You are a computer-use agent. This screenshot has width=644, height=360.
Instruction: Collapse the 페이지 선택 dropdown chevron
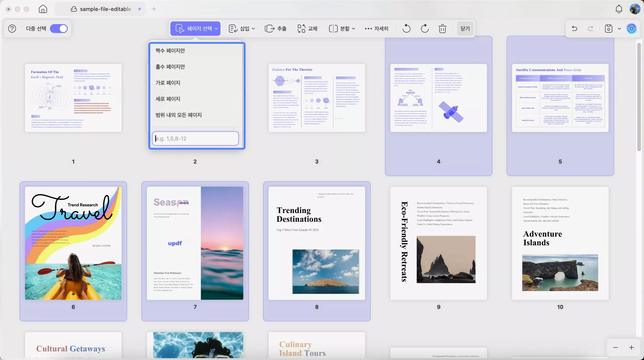click(x=216, y=29)
